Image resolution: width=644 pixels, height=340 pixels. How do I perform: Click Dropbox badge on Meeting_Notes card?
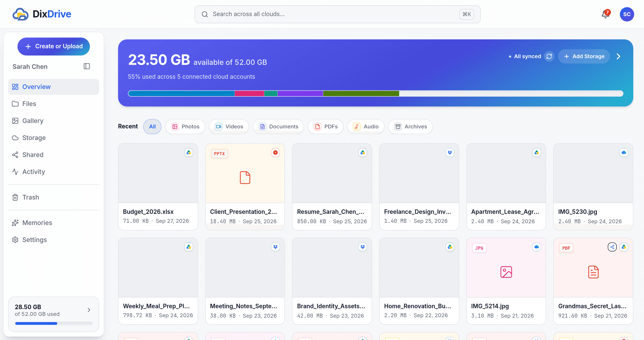click(x=275, y=247)
